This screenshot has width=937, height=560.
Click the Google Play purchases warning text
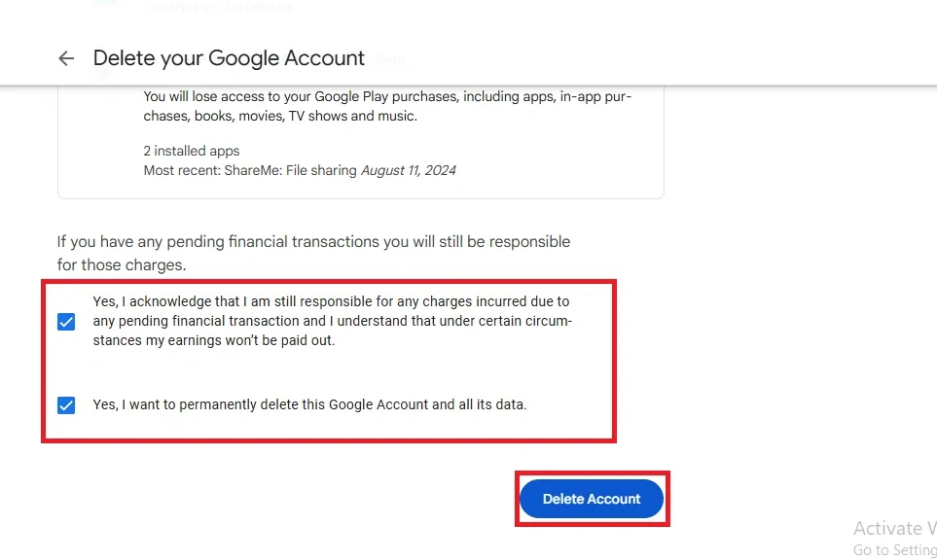coord(387,97)
